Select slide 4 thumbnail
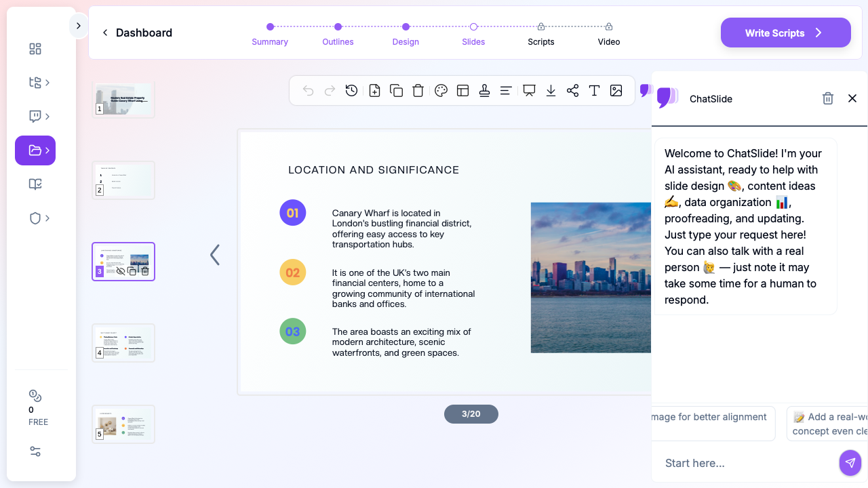 [123, 343]
